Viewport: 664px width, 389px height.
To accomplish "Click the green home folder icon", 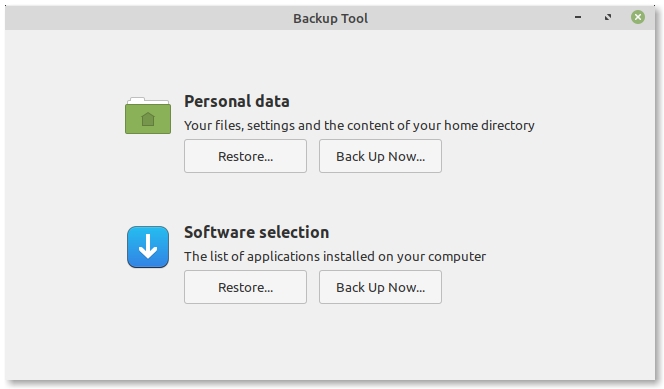I will [x=148, y=116].
